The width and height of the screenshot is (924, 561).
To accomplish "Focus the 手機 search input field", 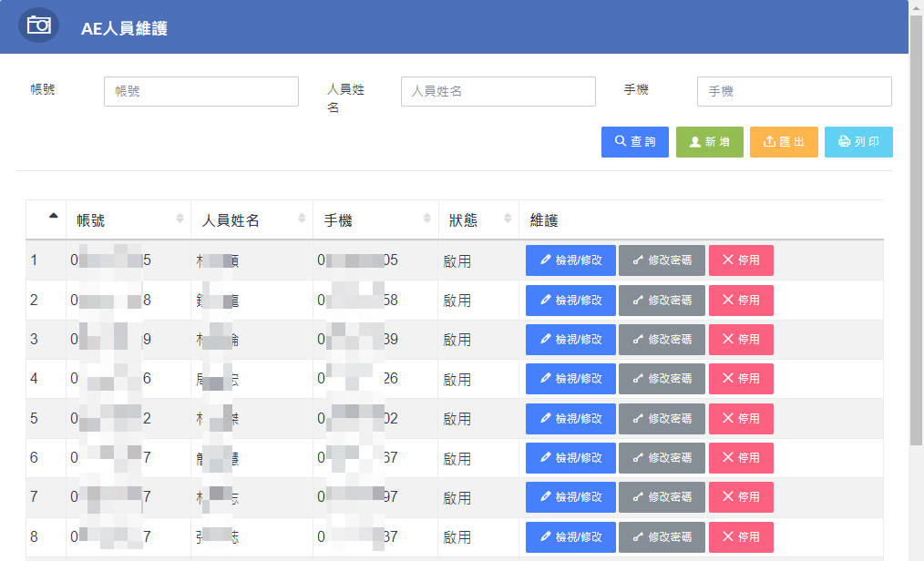I will [x=795, y=91].
